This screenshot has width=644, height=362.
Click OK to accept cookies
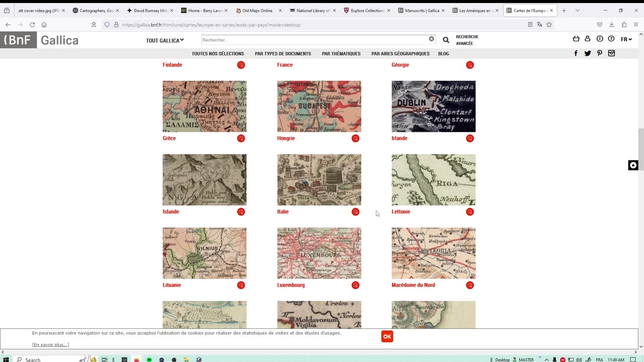387,336
